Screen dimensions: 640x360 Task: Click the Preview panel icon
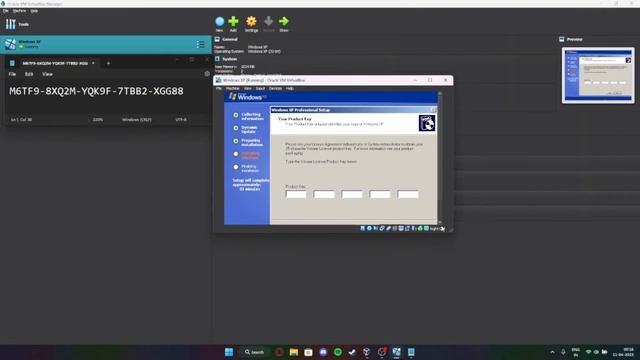[x=562, y=39]
